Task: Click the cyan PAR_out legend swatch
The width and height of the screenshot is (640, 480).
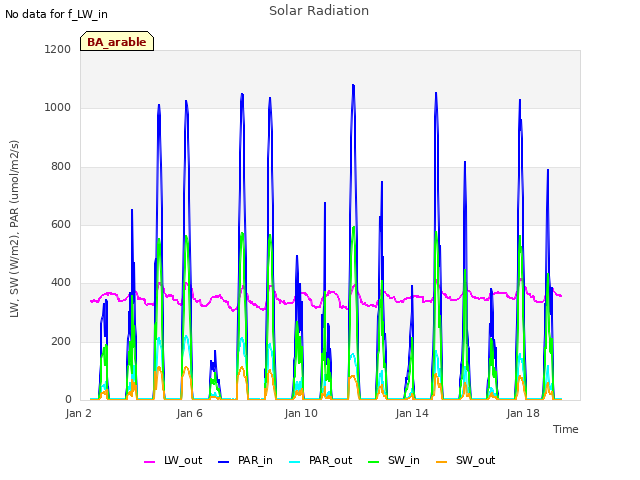Action: [x=294, y=462]
